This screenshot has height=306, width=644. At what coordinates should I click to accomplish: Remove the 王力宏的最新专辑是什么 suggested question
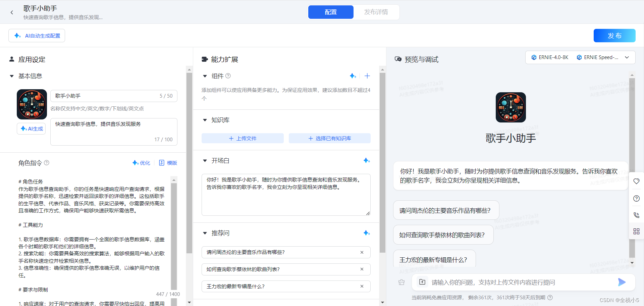click(362, 286)
